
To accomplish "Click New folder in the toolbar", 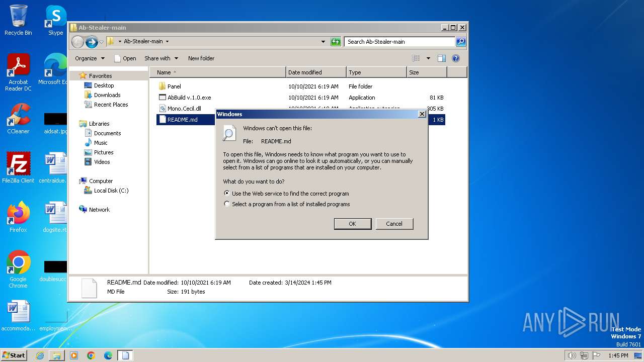I will [x=201, y=58].
